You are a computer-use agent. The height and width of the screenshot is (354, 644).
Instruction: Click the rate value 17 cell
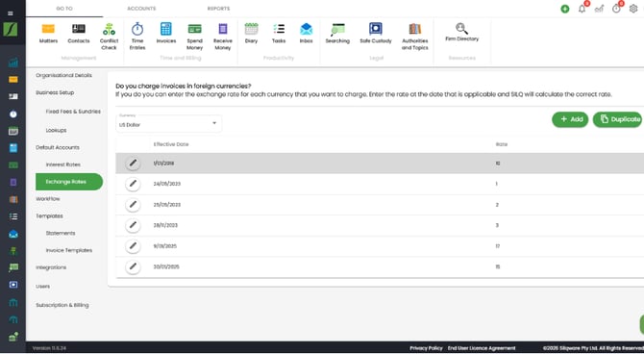[497, 246]
